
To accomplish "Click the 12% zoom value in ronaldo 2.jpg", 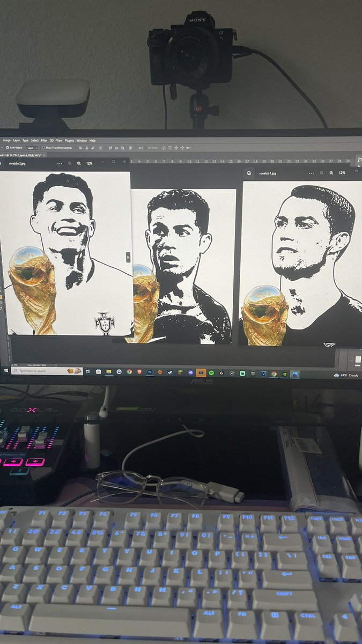I will [89, 163].
